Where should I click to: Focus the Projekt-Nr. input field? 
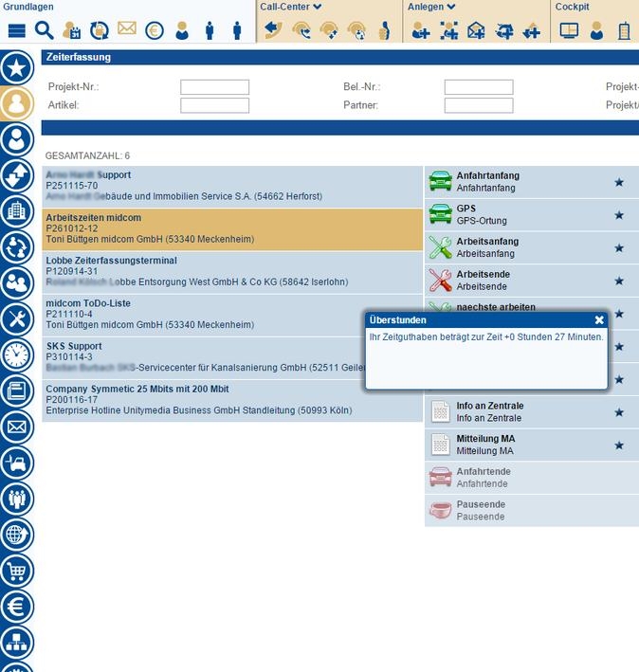[x=214, y=87]
